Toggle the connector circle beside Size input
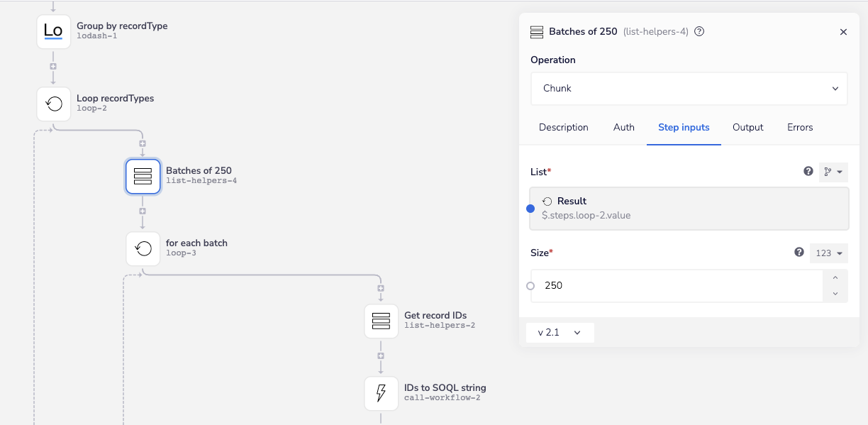This screenshot has height=425, width=868. [530, 286]
